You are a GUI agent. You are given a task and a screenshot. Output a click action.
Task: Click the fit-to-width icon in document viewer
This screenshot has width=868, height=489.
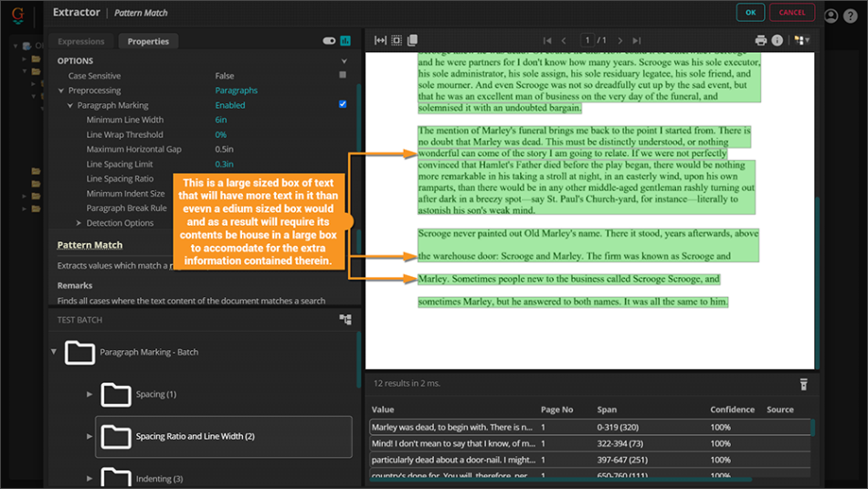380,40
